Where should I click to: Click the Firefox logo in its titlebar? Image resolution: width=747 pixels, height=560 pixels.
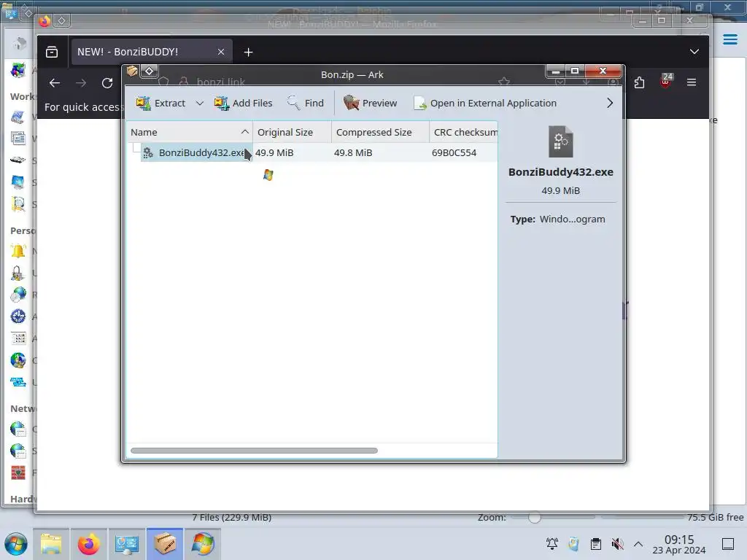[44, 21]
